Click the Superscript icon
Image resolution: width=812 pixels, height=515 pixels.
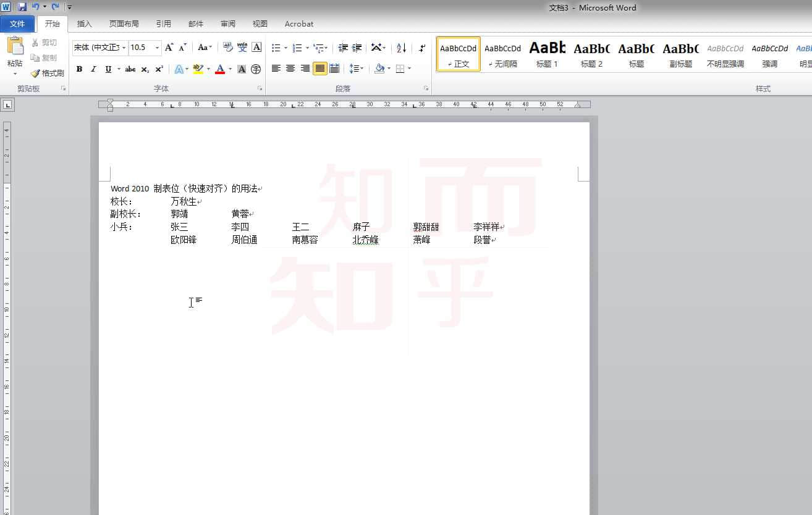coord(159,69)
